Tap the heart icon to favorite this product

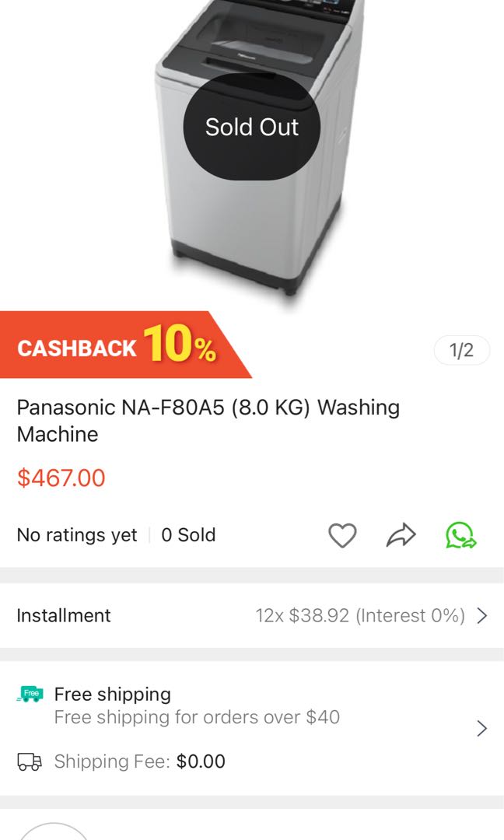click(x=341, y=534)
